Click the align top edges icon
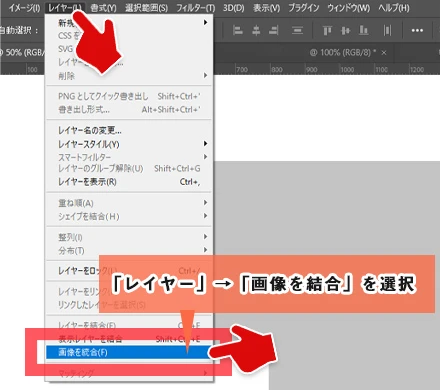The image size is (440, 390). click(327, 31)
